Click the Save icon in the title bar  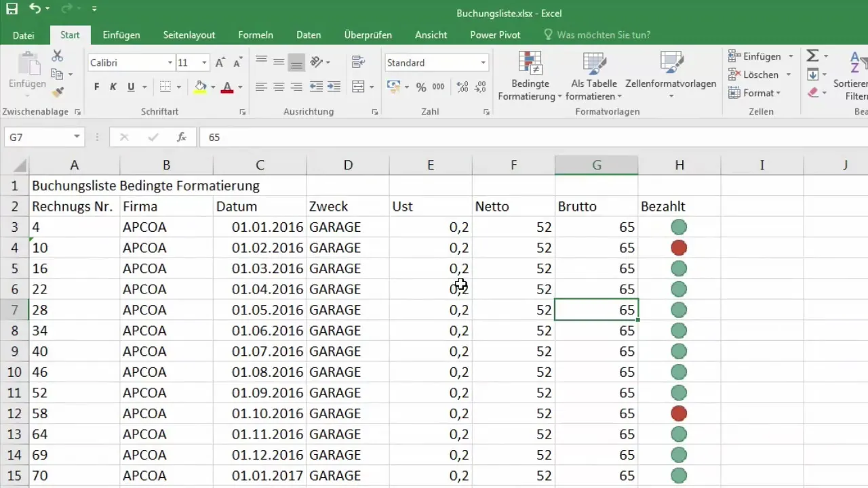[12, 9]
